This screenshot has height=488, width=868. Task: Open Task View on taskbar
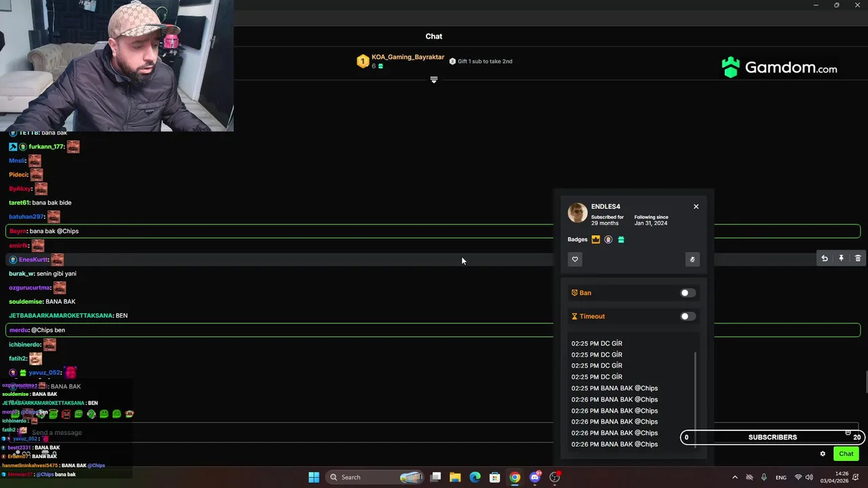(436, 477)
